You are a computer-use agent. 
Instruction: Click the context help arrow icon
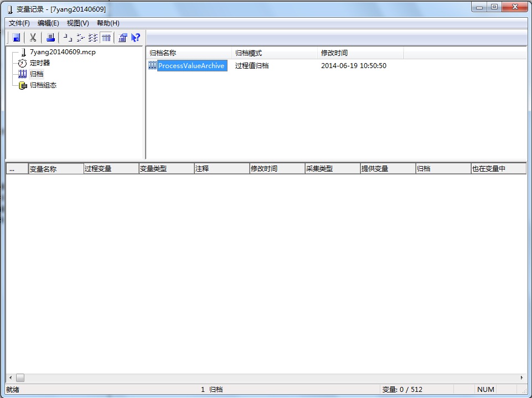tap(136, 38)
